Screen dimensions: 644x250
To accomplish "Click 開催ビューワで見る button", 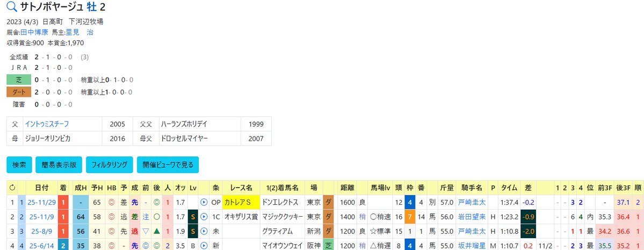I will click(168, 165).
